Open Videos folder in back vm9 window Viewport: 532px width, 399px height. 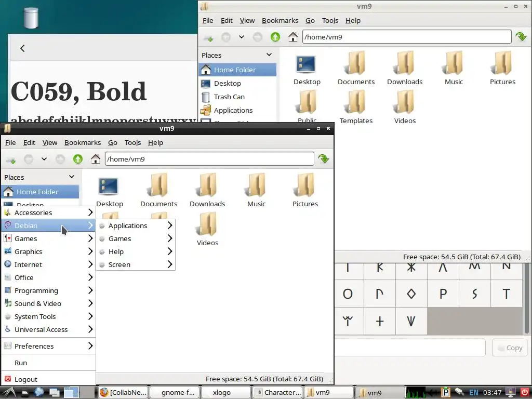coord(405,107)
